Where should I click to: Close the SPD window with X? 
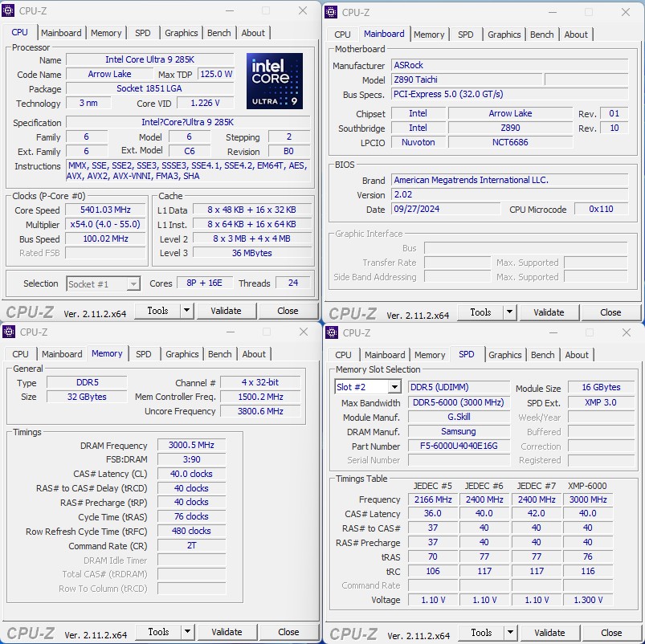coord(626,332)
